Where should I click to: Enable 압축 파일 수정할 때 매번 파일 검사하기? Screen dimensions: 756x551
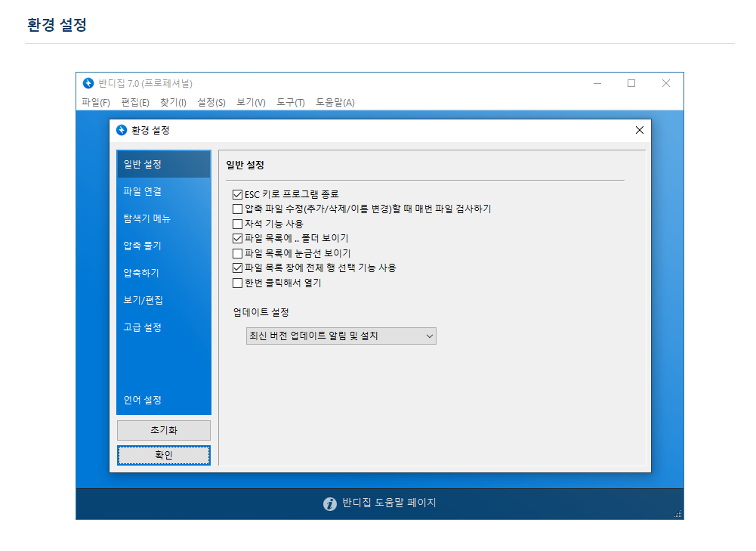[238, 209]
